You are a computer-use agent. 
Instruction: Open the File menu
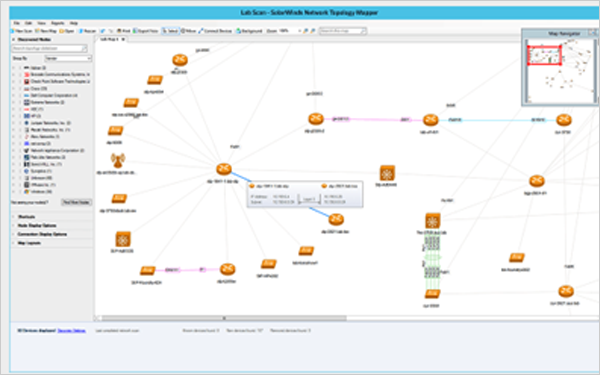[16, 23]
